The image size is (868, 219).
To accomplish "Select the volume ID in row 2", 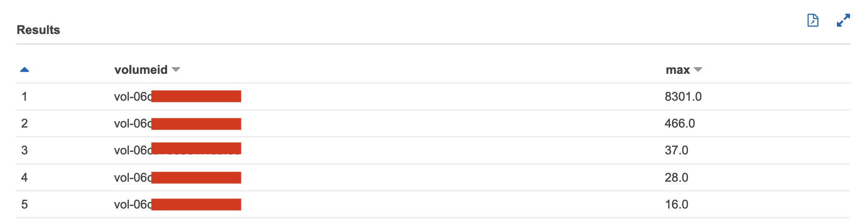I will [178, 123].
